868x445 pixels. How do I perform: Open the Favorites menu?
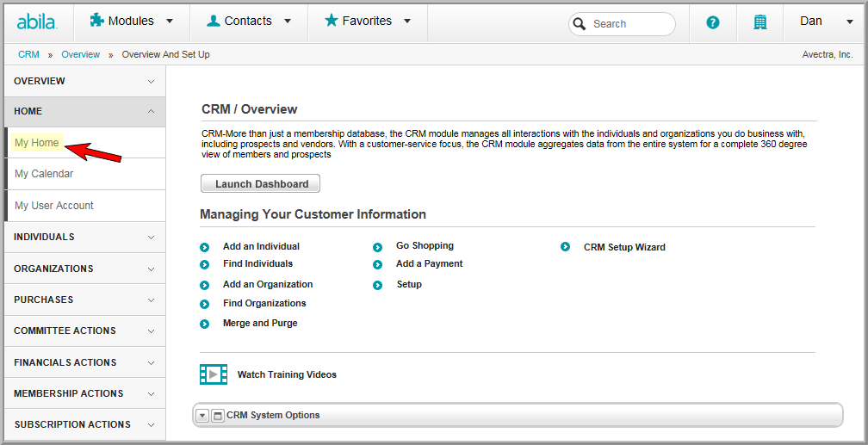[368, 21]
